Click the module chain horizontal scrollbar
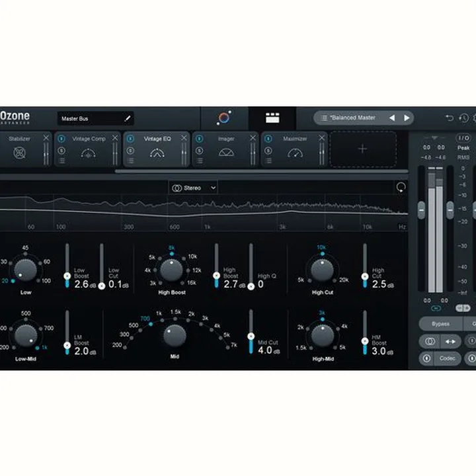476x476 pixels. pos(261,171)
